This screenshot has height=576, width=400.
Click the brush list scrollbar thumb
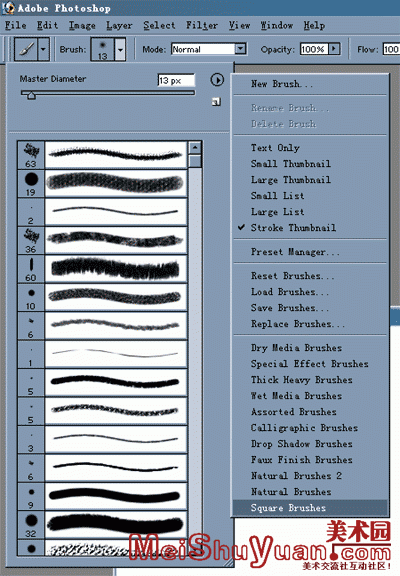click(195, 161)
